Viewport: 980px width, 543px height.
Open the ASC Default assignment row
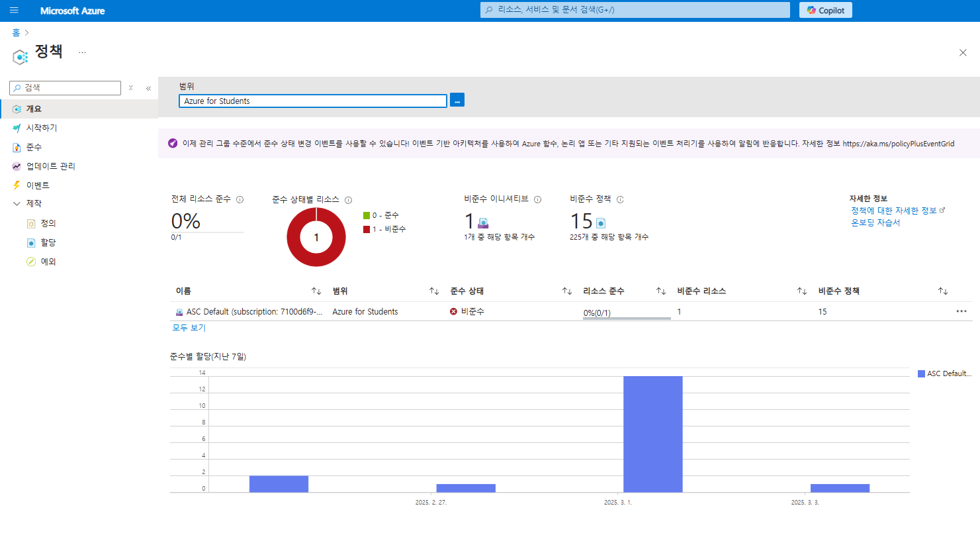pos(254,312)
